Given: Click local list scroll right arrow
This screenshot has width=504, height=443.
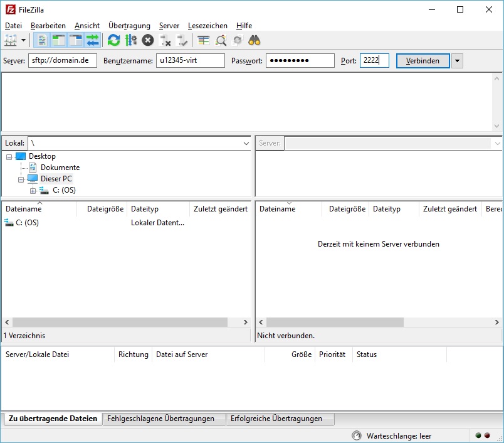Looking at the screenshot, I should 246,322.
